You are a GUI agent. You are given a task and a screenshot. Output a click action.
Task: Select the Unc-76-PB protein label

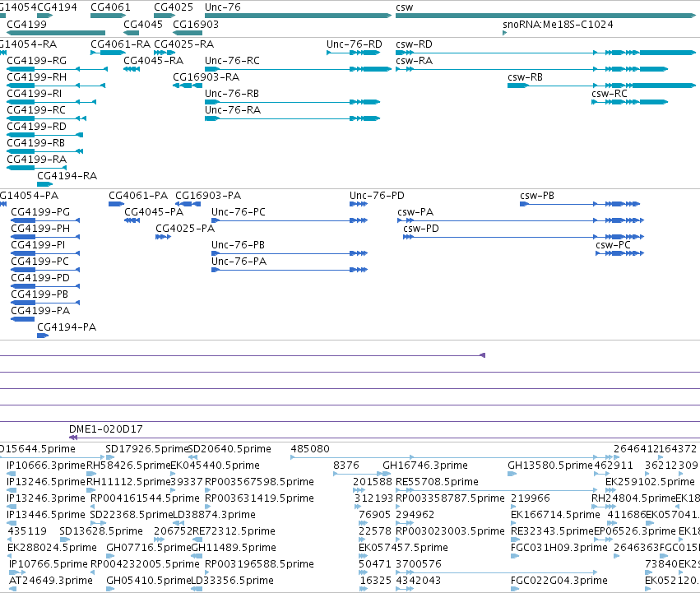(x=238, y=245)
